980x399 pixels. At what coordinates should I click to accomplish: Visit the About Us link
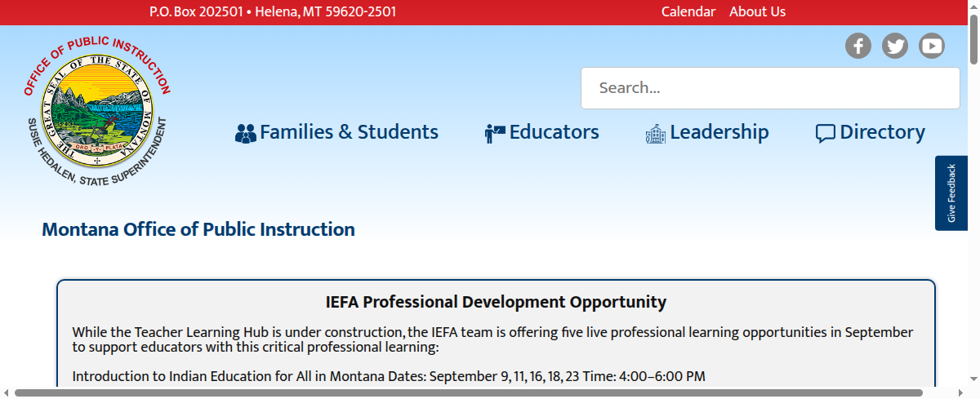(x=757, y=11)
